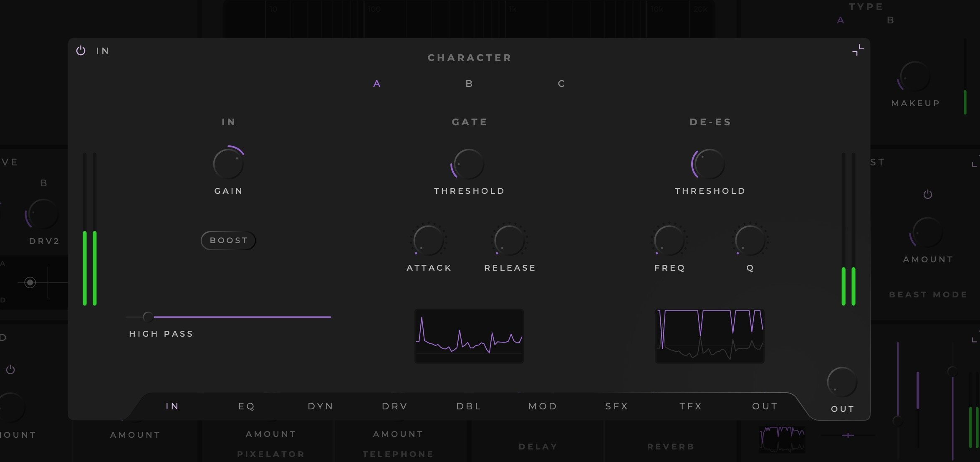Screen dimensions: 980x462
Task: Click the Gate THRESHOLD knob
Action: (x=469, y=164)
